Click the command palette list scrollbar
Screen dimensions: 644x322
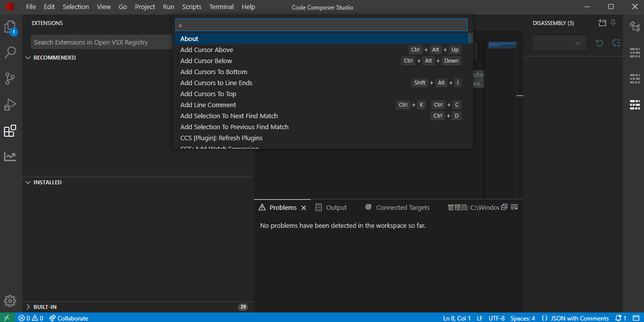click(x=470, y=39)
